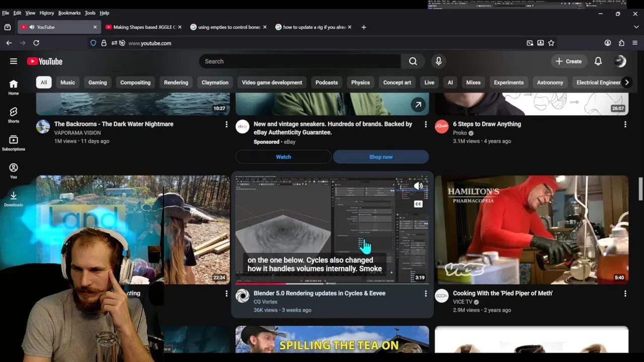Open the Proko channel link
The width and height of the screenshot is (644, 362).
click(x=460, y=133)
